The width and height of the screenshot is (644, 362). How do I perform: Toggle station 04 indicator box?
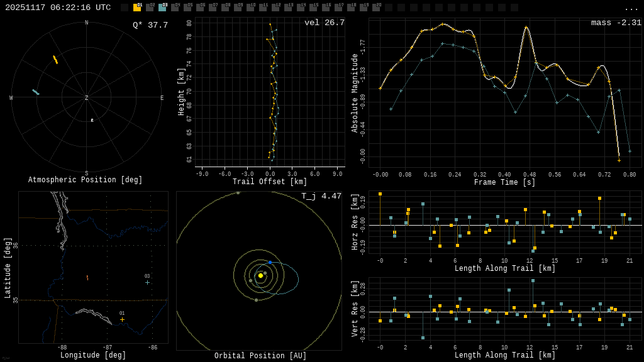point(175,8)
